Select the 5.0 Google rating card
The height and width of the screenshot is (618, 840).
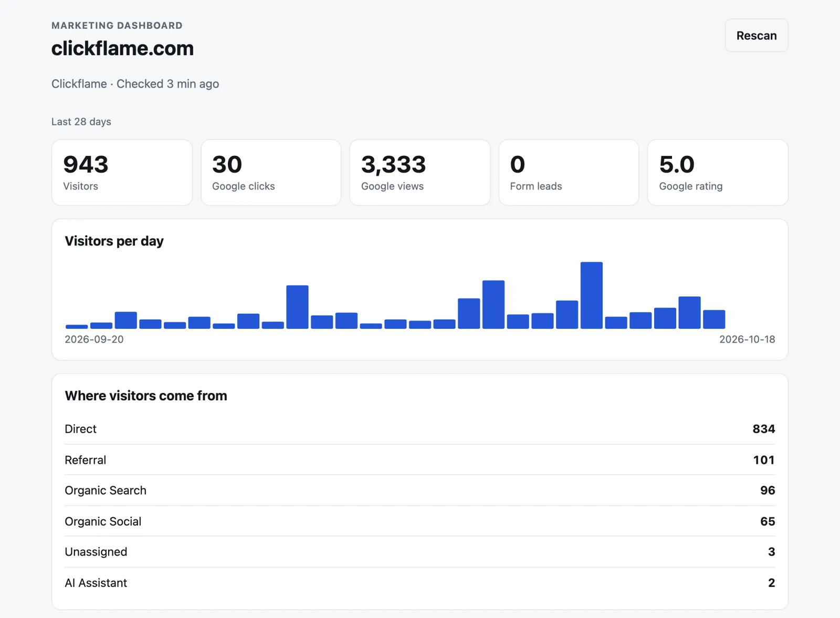tap(718, 173)
